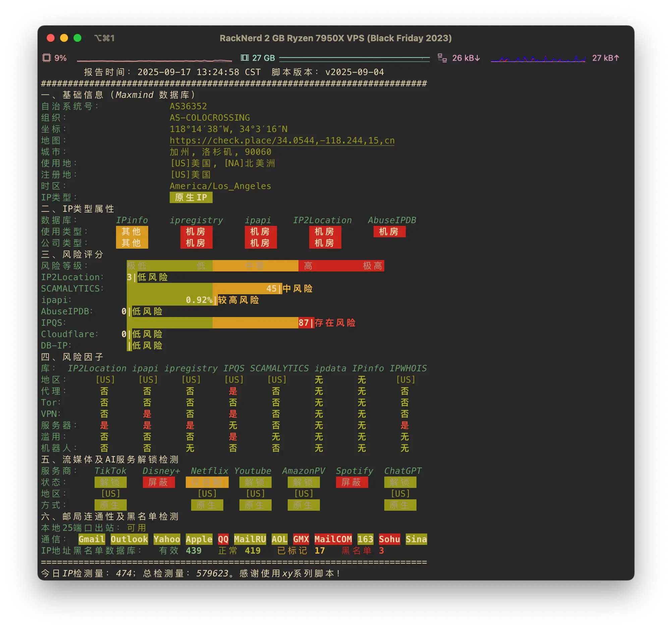
Task: Click the memory 27 GB icon
Action: pyautogui.click(x=244, y=58)
